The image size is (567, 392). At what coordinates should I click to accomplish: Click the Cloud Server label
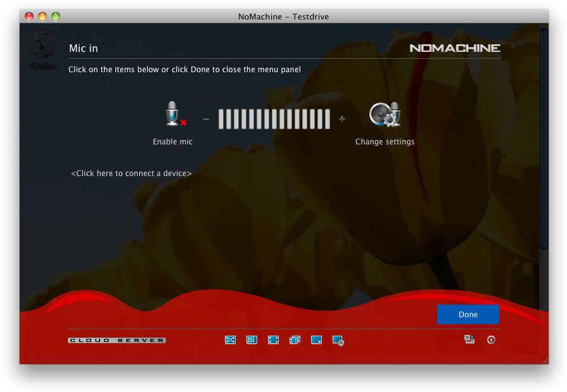point(117,341)
